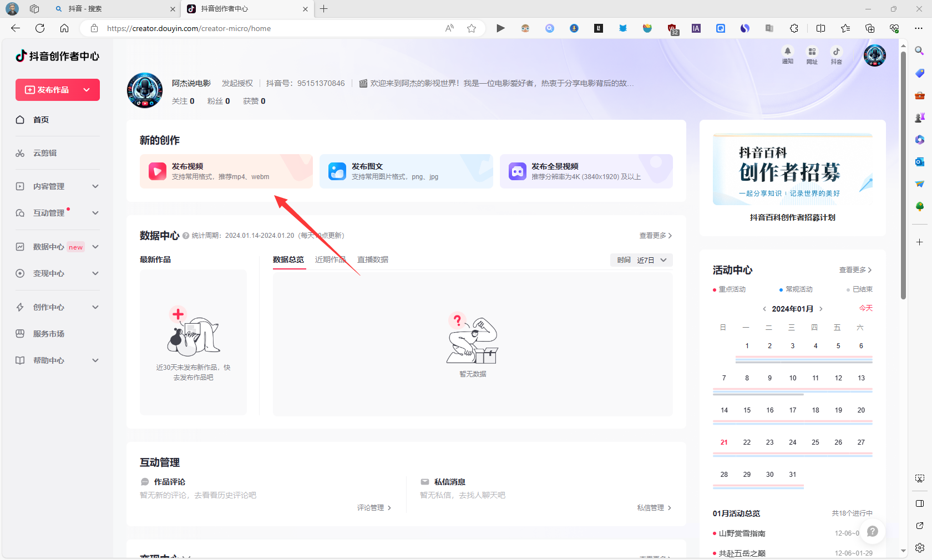Go to next month in calendar
The height and width of the screenshot is (560, 932).
click(821, 309)
